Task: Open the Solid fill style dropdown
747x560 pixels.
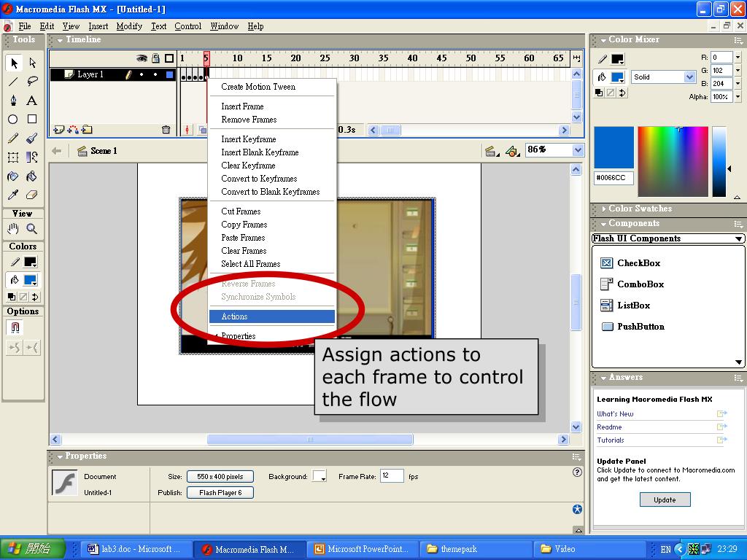Action: pos(689,77)
